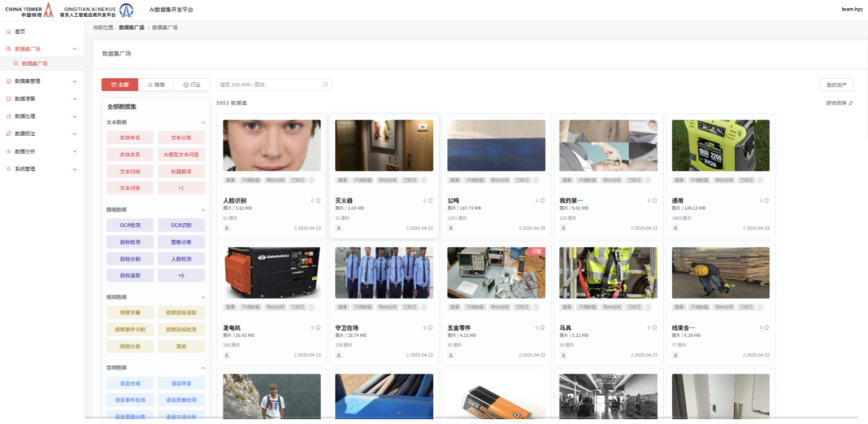Expand the 数据准备 sidebar menu
Image resolution: width=868 pixels, height=424 pixels.
75,99
